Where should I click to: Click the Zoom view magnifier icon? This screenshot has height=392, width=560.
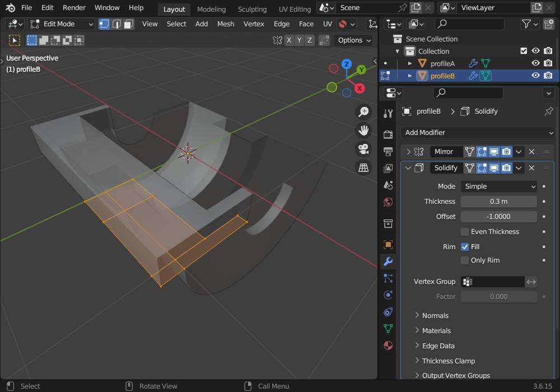[363, 112]
